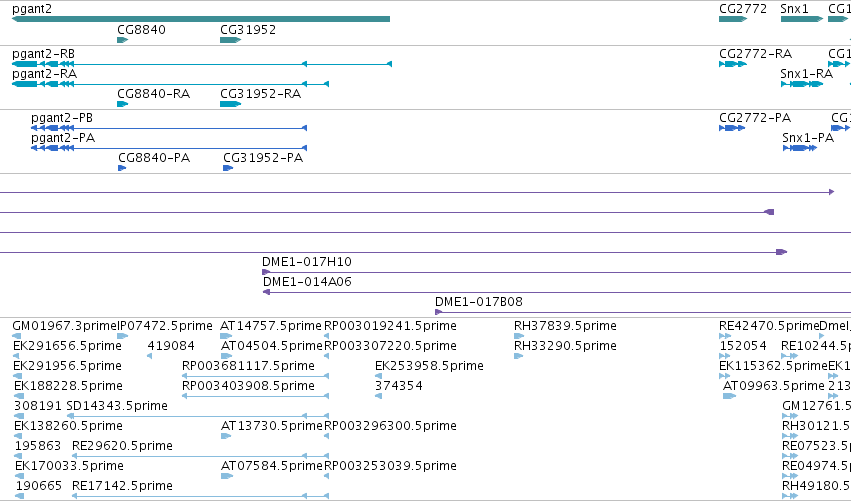This screenshot has height=501, width=851.
Task: Click the EK253958.5prime EST label
Action: coord(429,366)
